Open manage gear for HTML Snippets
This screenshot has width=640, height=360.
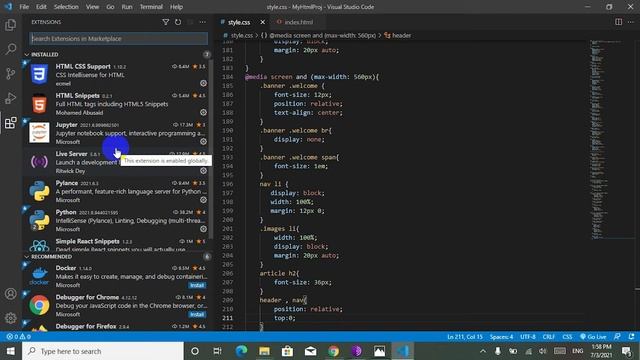(203, 112)
